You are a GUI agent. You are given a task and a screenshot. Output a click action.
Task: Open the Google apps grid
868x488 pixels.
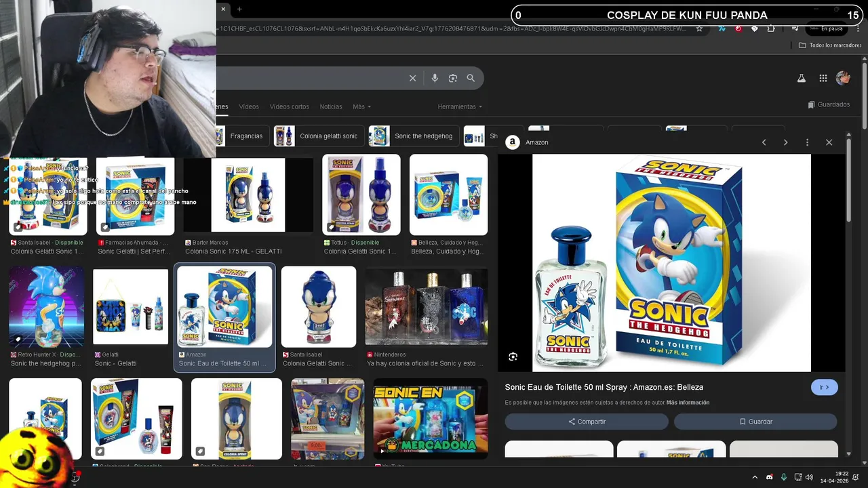(x=823, y=78)
